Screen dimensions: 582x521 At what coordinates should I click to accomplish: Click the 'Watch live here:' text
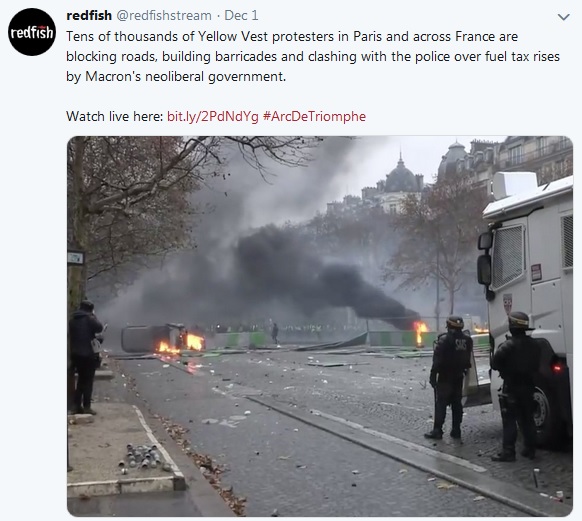115,117
